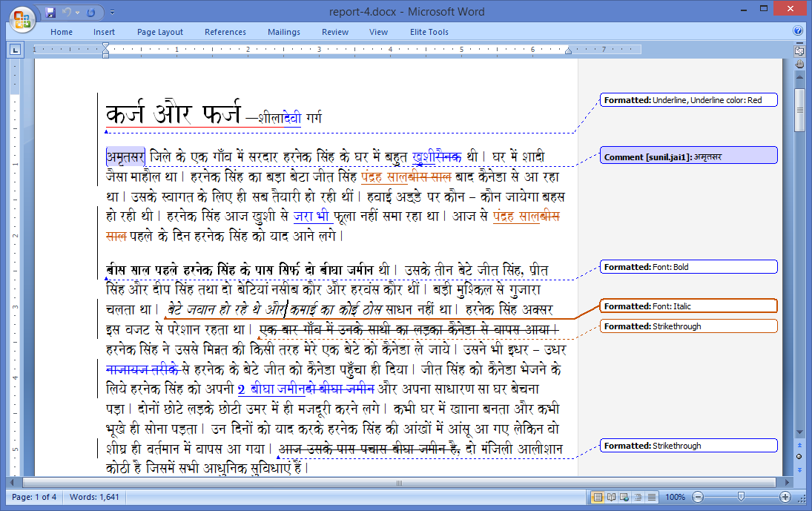812x511 pixels.
Task: Click the hand icon above the vertical scrollbar
Action: (799, 64)
